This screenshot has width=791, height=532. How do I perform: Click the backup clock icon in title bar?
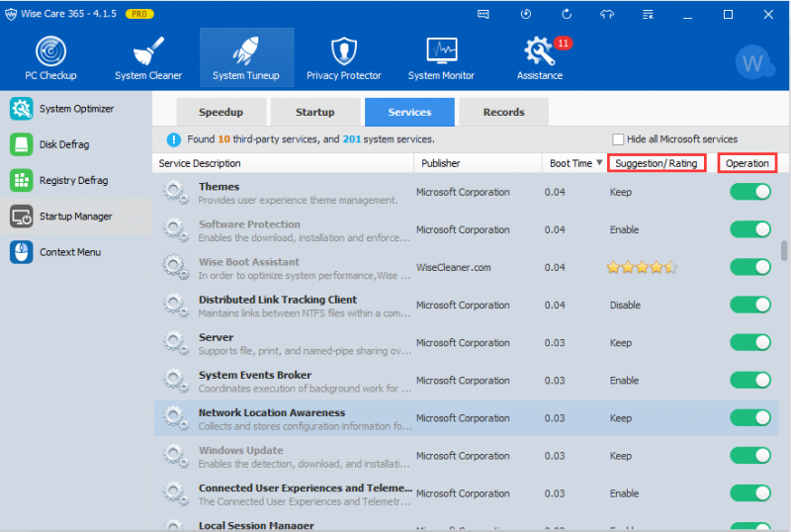click(526, 14)
